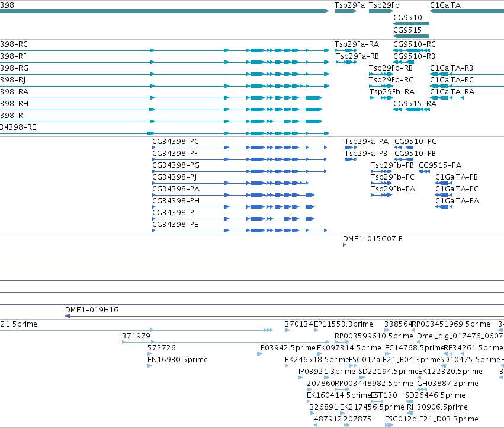Select EST ESG012d.E21_D03.3prime label
504x428 pixels.
(431, 419)
